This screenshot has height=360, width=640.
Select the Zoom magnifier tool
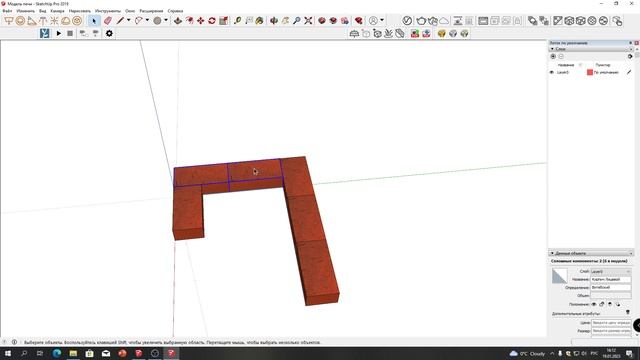click(297, 20)
